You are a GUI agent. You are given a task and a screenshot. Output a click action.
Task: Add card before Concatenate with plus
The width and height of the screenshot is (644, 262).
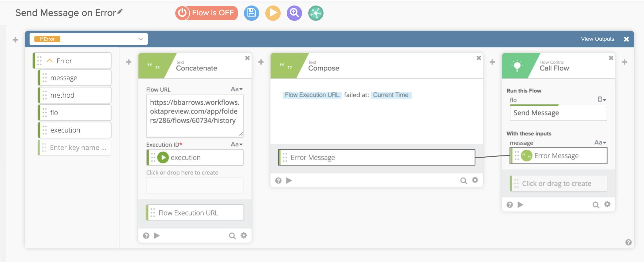pyautogui.click(x=129, y=62)
